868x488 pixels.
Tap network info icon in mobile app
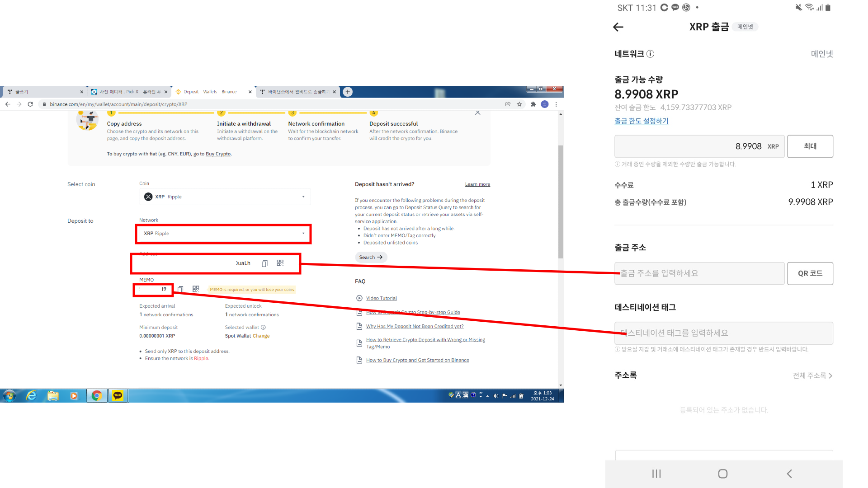pos(650,54)
